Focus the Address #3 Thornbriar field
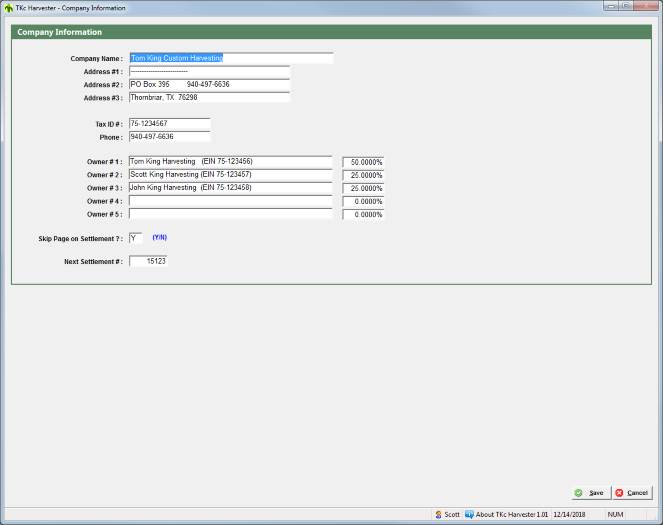The image size is (663, 525). [208, 98]
